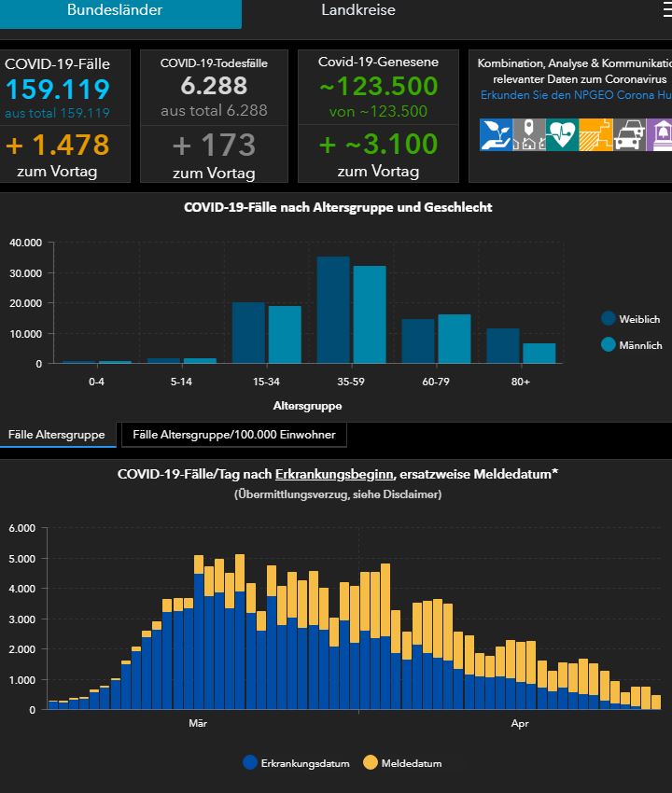
Task: Click the teal heart with heartbeat health icon
Action: pyautogui.click(x=562, y=134)
